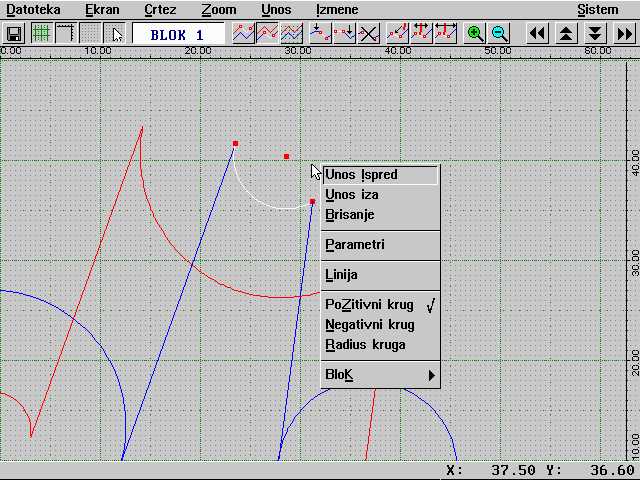
Task: Click the double right arrow button
Action: 624,33
